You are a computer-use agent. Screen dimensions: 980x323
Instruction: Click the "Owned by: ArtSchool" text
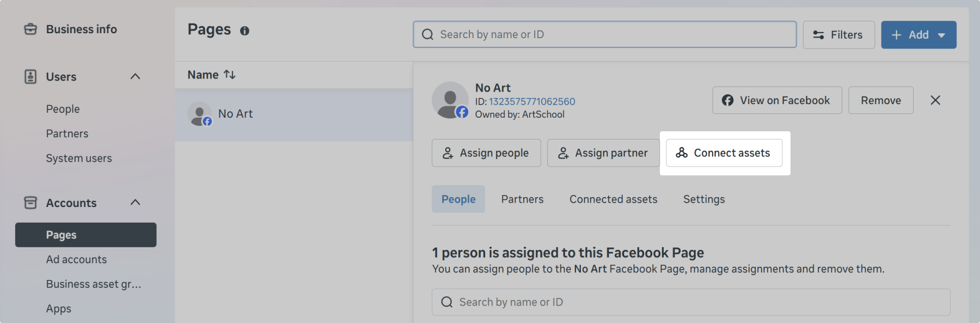pyautogui.click(x=519, y=114)
